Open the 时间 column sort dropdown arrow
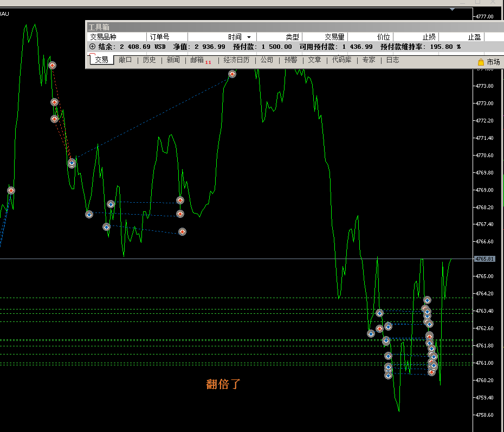Viewport: 504px width, 432px height. 249,37
